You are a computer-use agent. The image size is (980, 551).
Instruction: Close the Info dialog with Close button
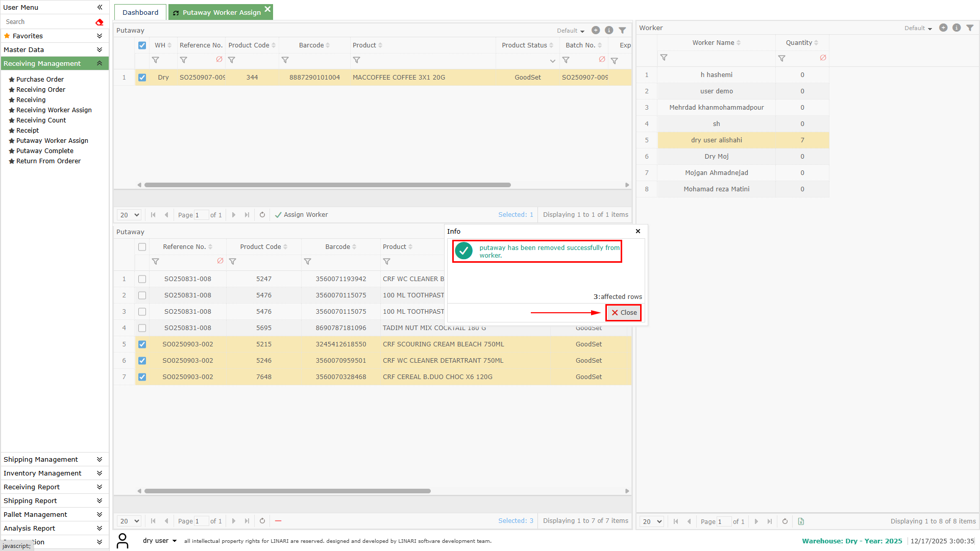point(623,313)
